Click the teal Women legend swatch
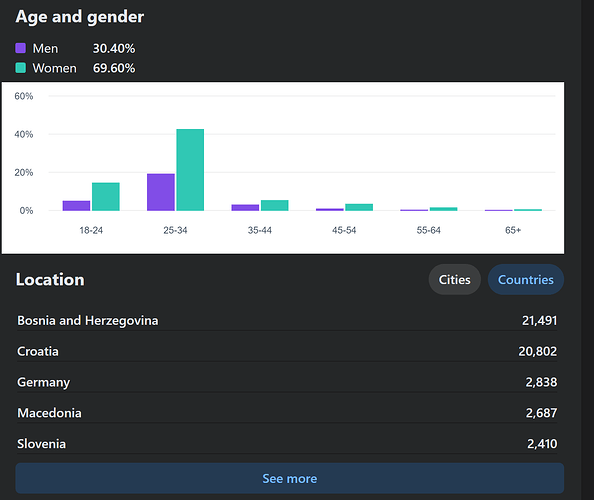The height and width of the screenshot is (500, 594). tap(20, 68)
